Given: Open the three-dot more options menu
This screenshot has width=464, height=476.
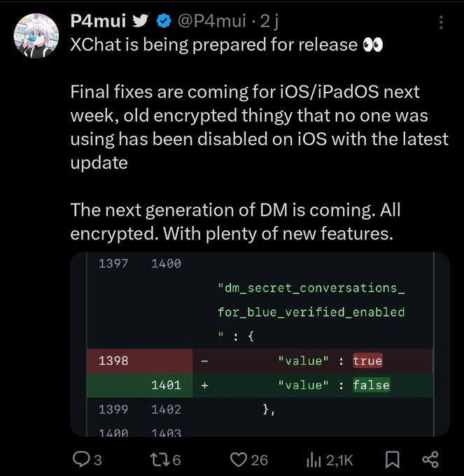Looking at the screenshot, I should coord(441,22).
